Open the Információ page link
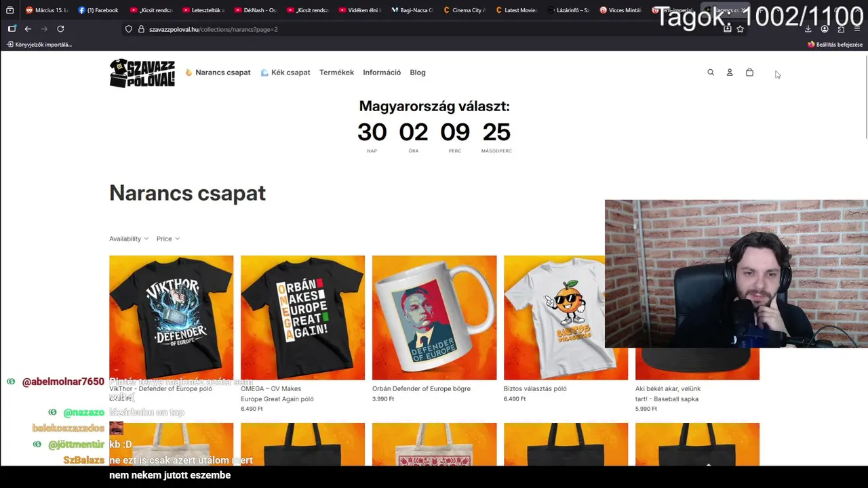The width and height of the screenshot is (868, 488). coord(382,73)
